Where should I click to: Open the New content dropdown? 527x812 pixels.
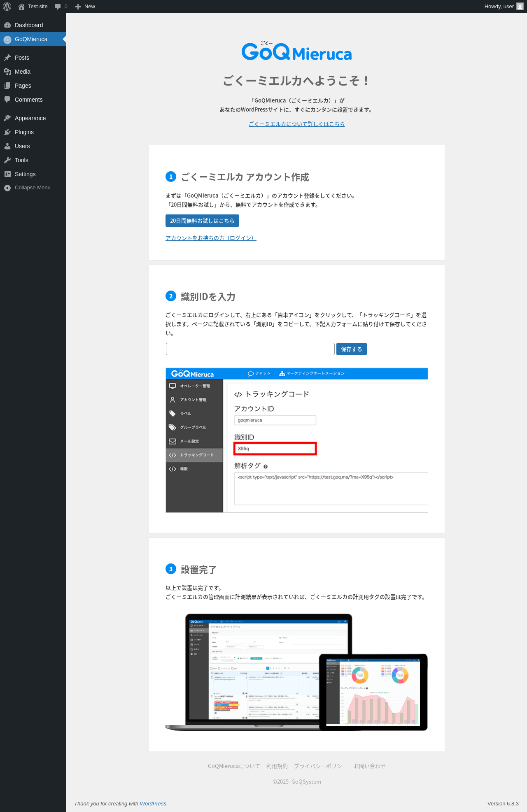(x=85, y=7)
